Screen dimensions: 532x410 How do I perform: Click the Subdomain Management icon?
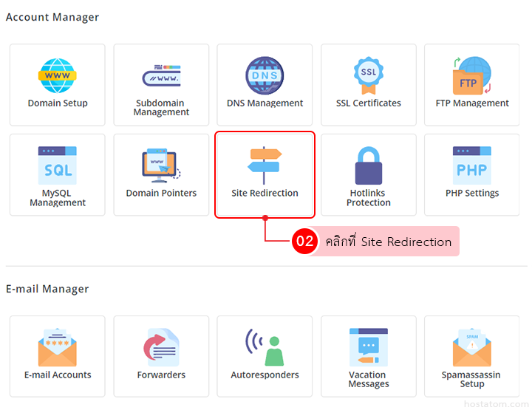(x=161, y=75)
